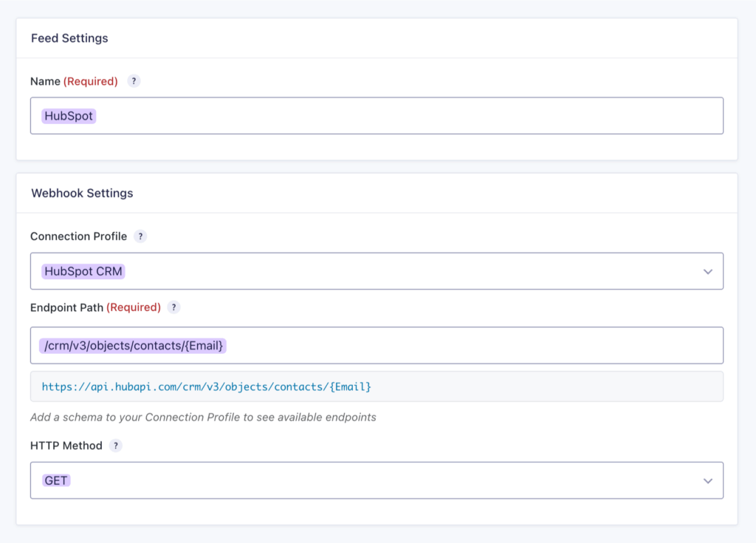
Task: Select the HubSpot tag in the Name field
Action: [x=68, y=115]
